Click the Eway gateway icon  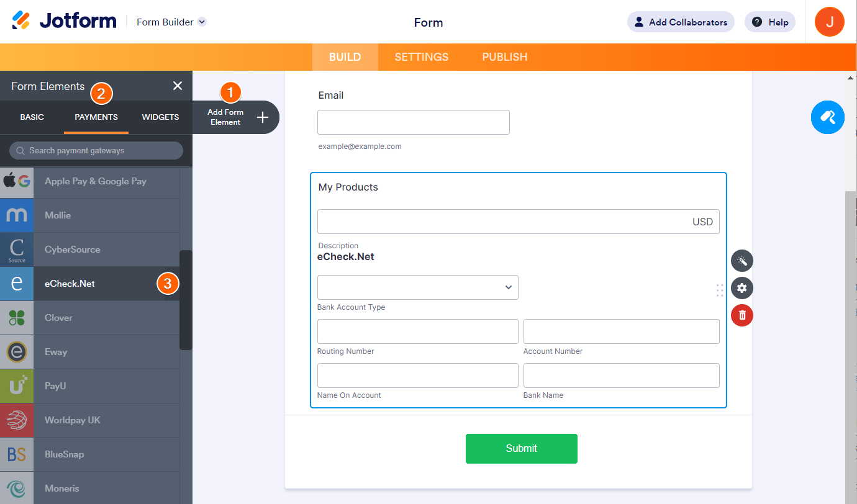(17, 352)
